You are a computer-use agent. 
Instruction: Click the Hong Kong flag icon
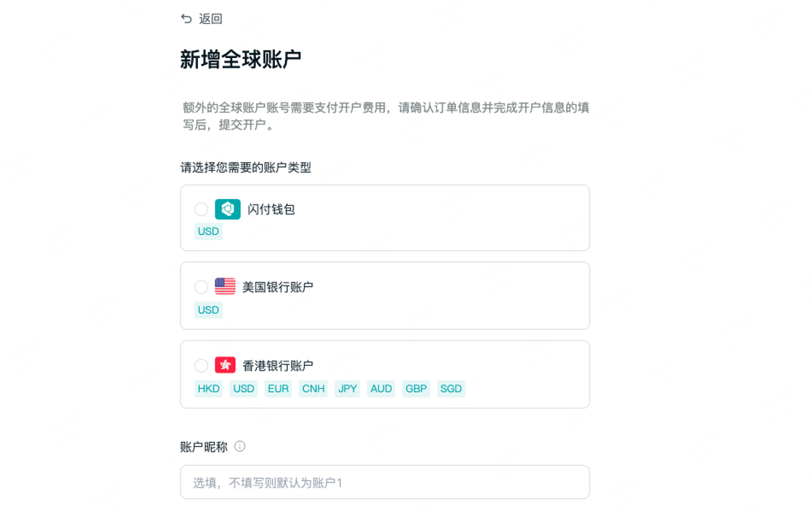pos(225,365)
